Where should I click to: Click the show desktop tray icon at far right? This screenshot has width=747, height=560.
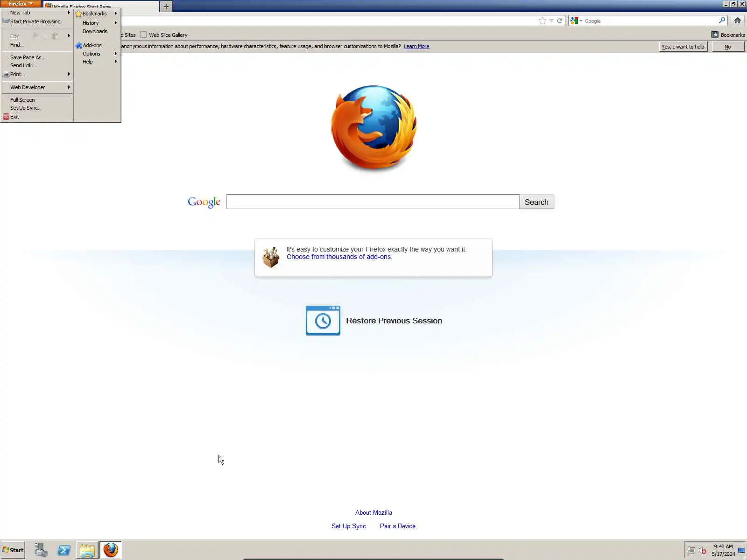coord(741,550)
